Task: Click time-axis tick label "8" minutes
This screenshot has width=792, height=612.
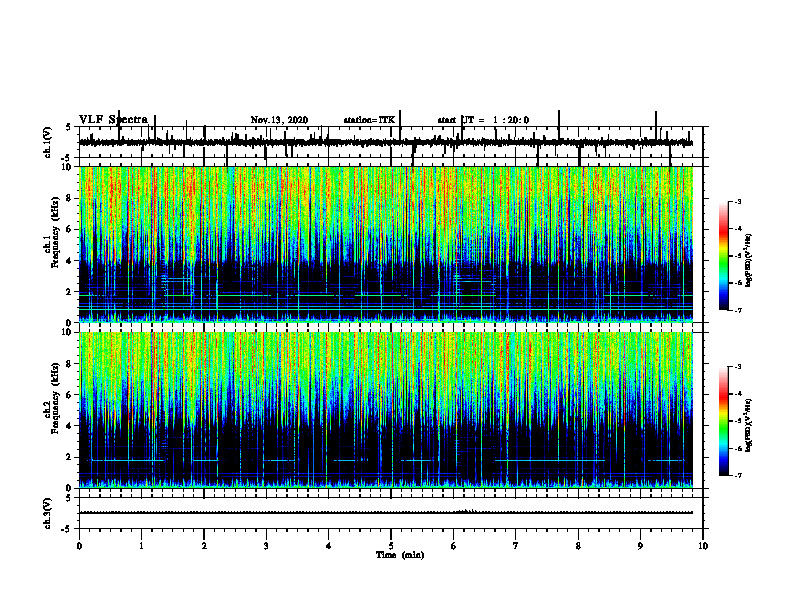Action: tap(578, 546)
